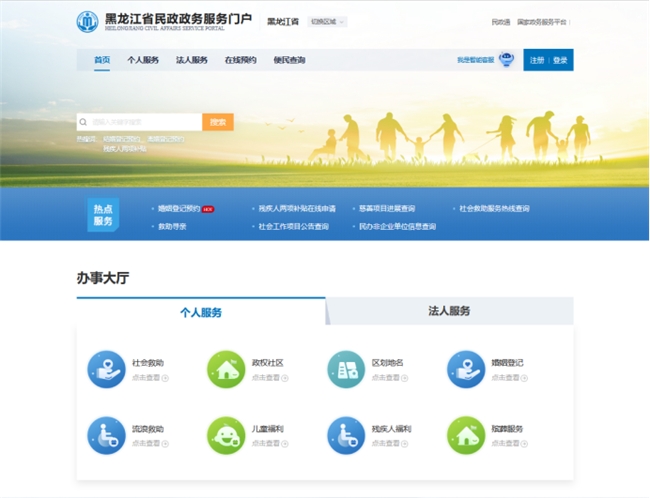This screenshot has width=650, height=498.
Task: Select the 残疾人福利 service icon
Action: tap(346, 435)
